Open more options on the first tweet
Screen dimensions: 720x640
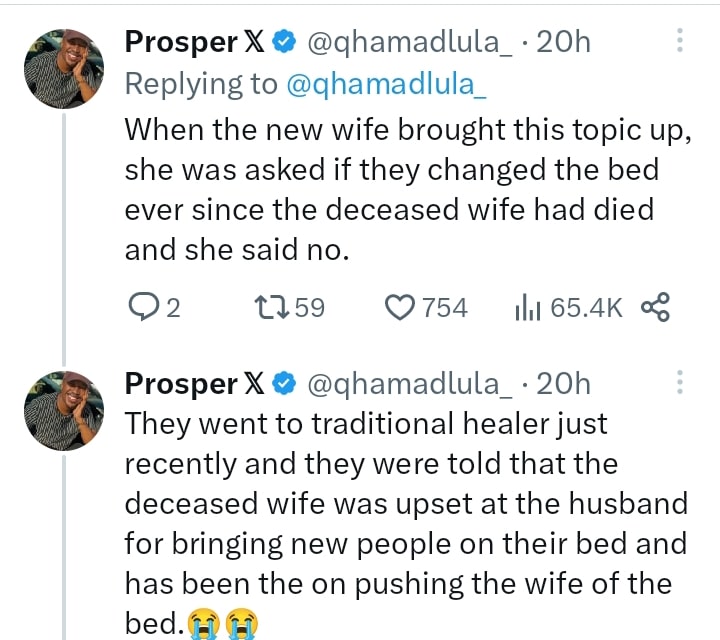[x=680, y=41]
